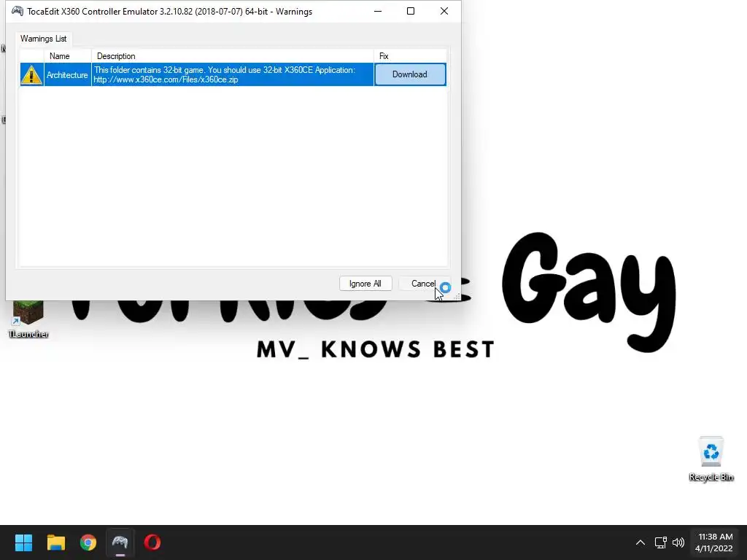Open the Recycle Bin desktop icon

point(711,459)
